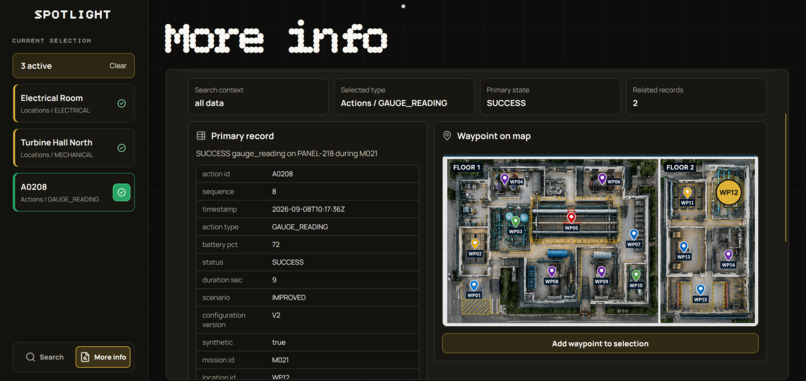Click the details panel vertical scrollbar
The height and width of the screenshot is (381, 806).
tap(785, 177)
